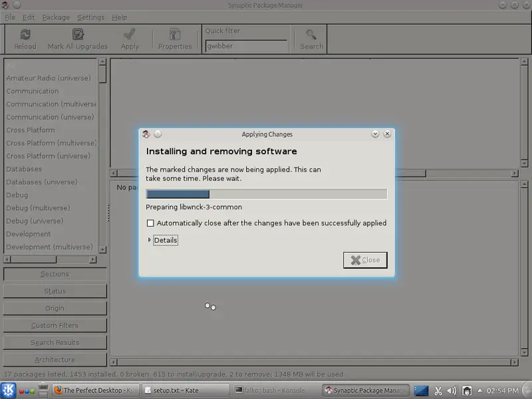The height and width of the screenshot is (399, 532).
Task: Open the Edit menu
Action: pyautogui.click(x=29, y=17)
